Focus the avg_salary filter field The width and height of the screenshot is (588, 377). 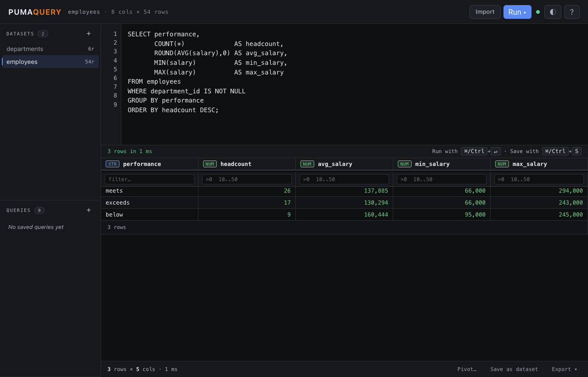pyautogui.click(x=344, y=179)
